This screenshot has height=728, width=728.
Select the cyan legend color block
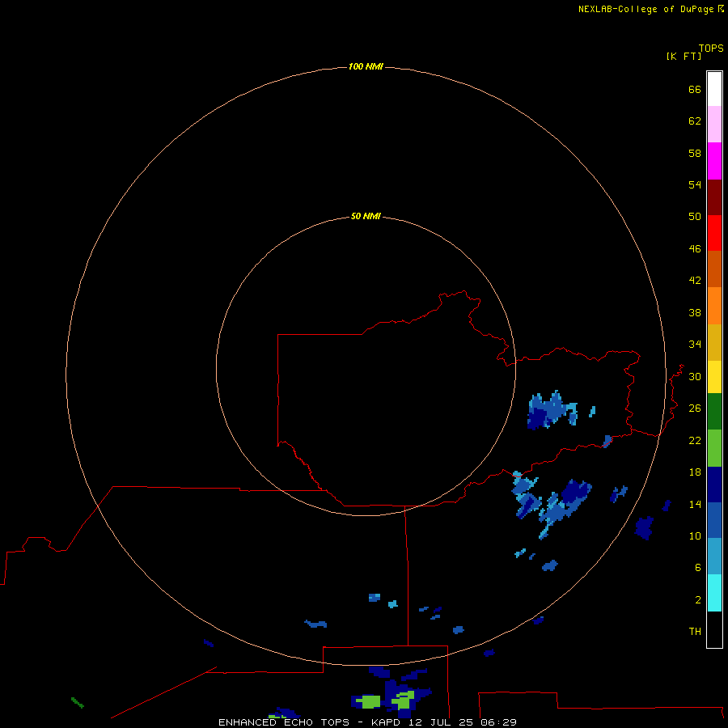click(714, 593)
